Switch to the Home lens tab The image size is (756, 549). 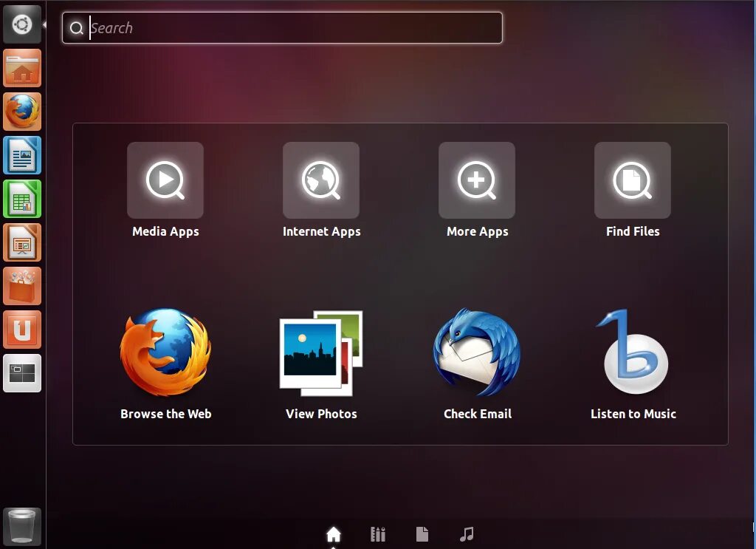point(334,534)
